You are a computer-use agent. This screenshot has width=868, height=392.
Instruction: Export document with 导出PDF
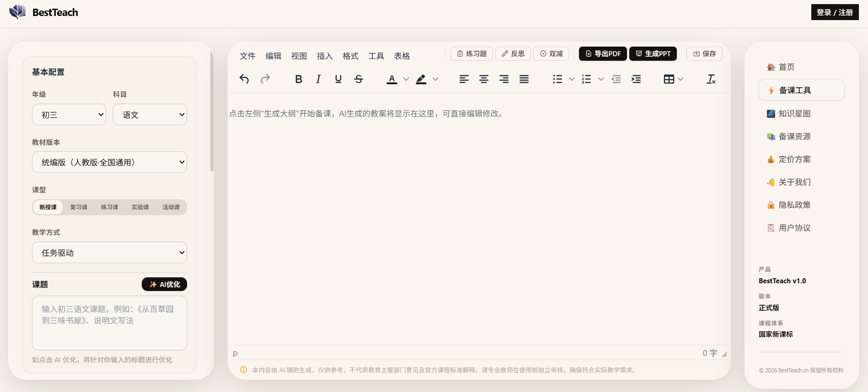(x=603, y=53)
